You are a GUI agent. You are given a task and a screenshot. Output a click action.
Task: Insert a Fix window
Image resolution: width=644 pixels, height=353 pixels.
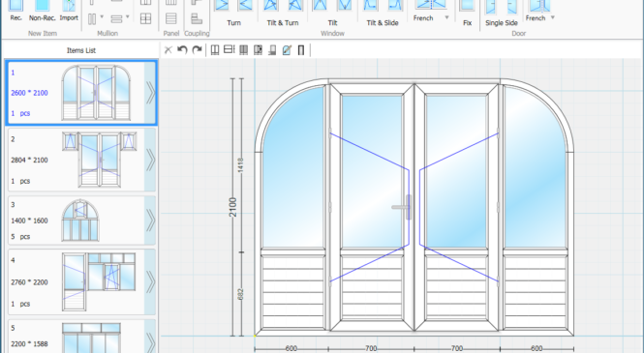(x=467, y=13)
